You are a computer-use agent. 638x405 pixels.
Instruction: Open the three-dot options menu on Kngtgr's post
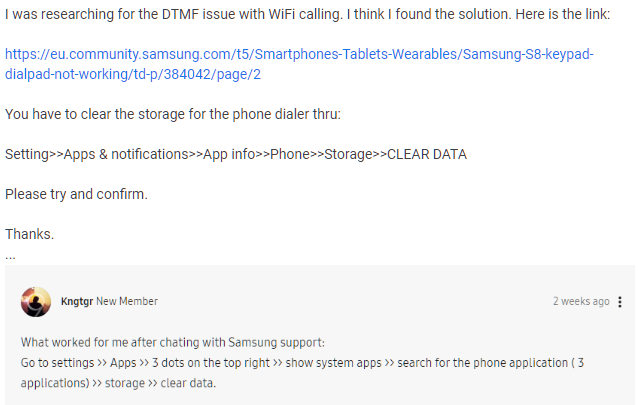pos(619,302)
